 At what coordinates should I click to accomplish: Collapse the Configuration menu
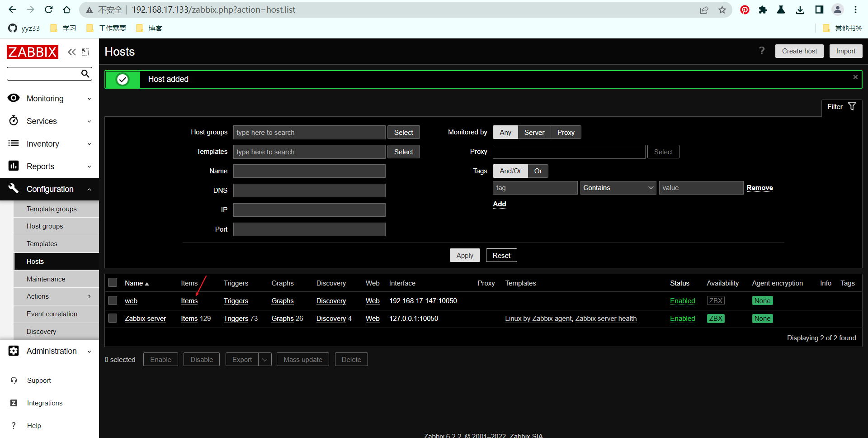[89, 189]
